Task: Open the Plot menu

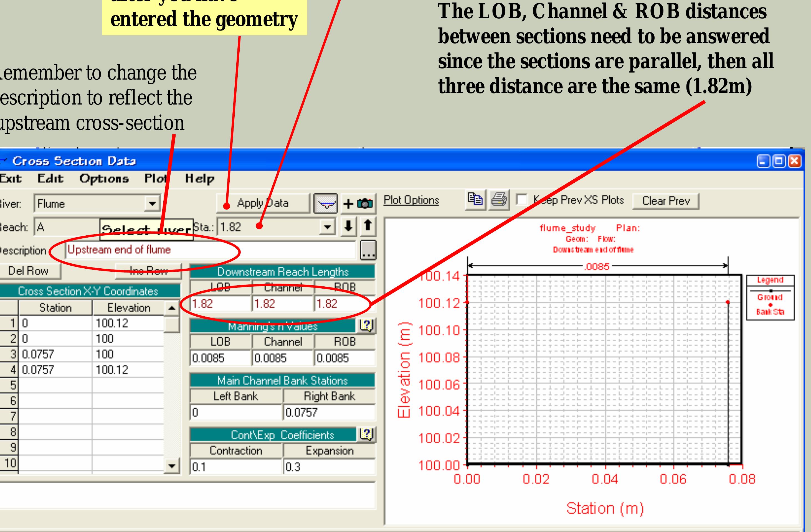Action: tap(156, 179)
